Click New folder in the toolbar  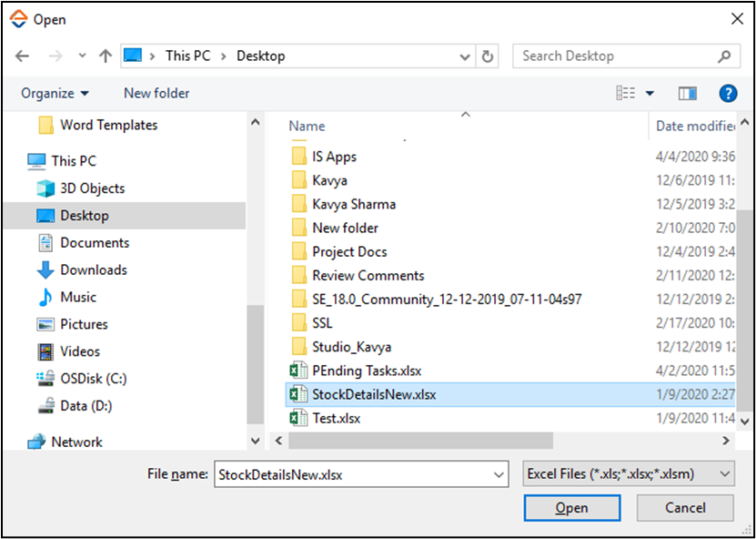click(156, 93)
